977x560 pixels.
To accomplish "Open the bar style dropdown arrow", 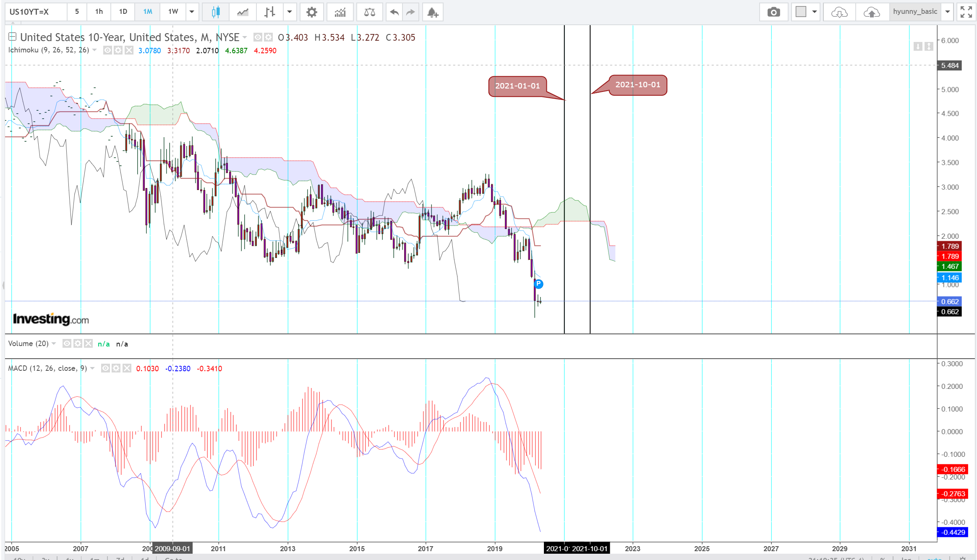I will pos(290,12).
